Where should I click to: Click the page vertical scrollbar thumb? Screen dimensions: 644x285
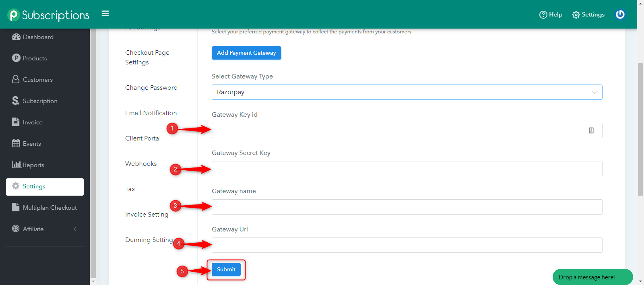pyautogui.click(x=640, y=129)
